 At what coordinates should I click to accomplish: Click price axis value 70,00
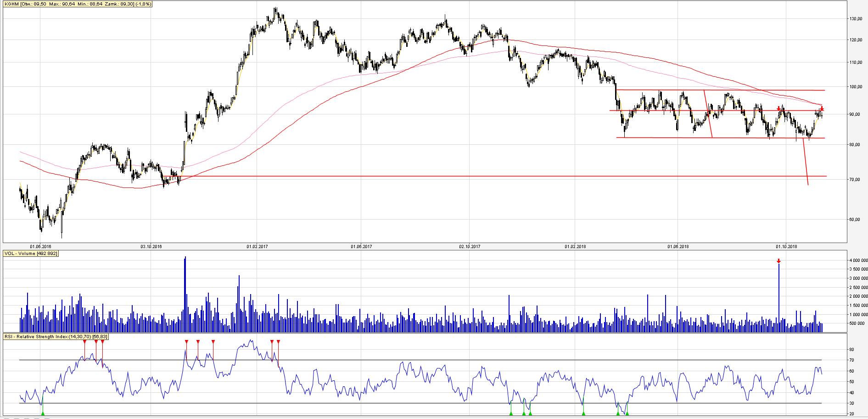tap(855, 180)
